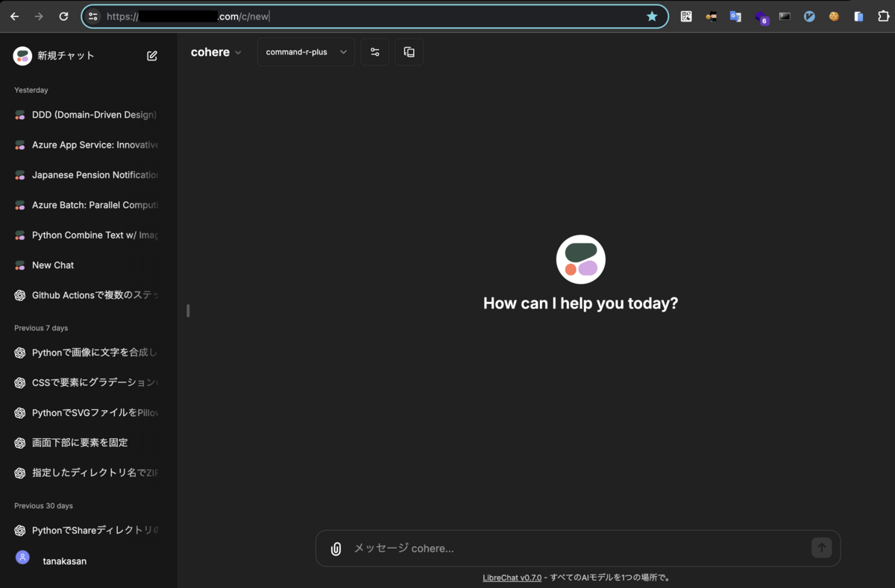Click the Google Translate extension icon

tap(735, 16)
